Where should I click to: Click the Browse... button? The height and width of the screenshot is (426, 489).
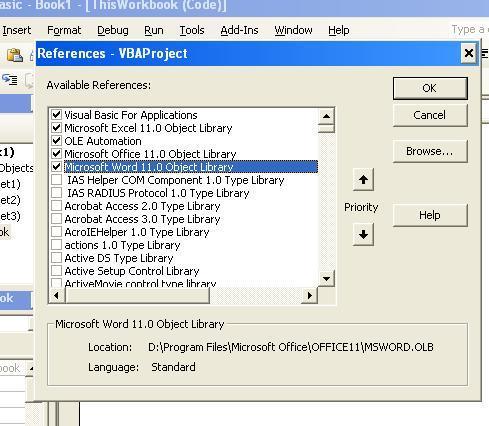(430, 151)
